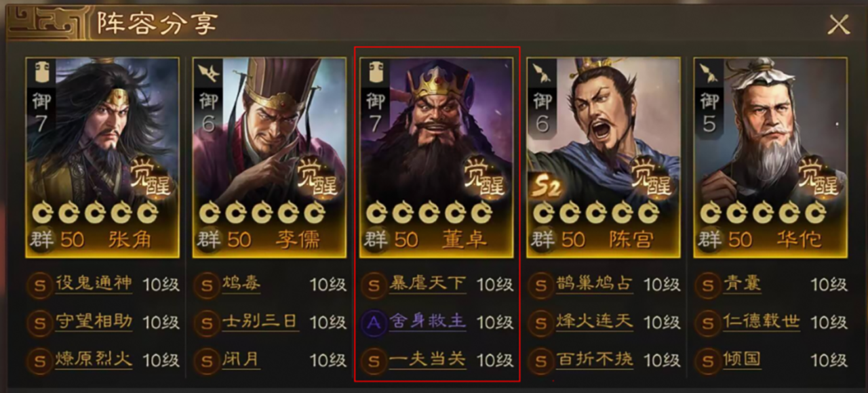The image size is (868, 393).
Task: Open 张角 hero card portrait
Action: point(102,157)
